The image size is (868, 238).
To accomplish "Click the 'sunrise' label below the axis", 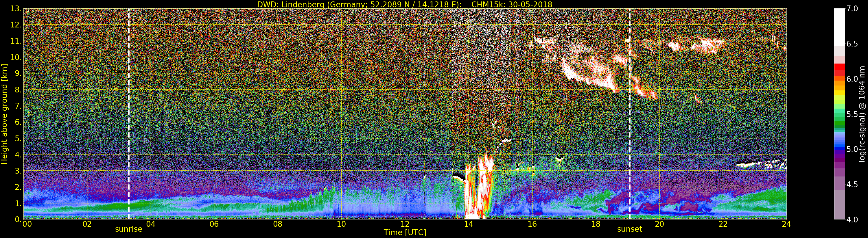I will pyautogui.click(x=129, y=229).
